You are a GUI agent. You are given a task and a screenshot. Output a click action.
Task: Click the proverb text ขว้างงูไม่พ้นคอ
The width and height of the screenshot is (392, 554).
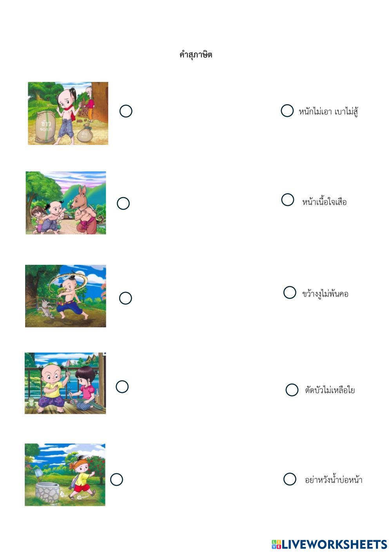tap(325, 294)
